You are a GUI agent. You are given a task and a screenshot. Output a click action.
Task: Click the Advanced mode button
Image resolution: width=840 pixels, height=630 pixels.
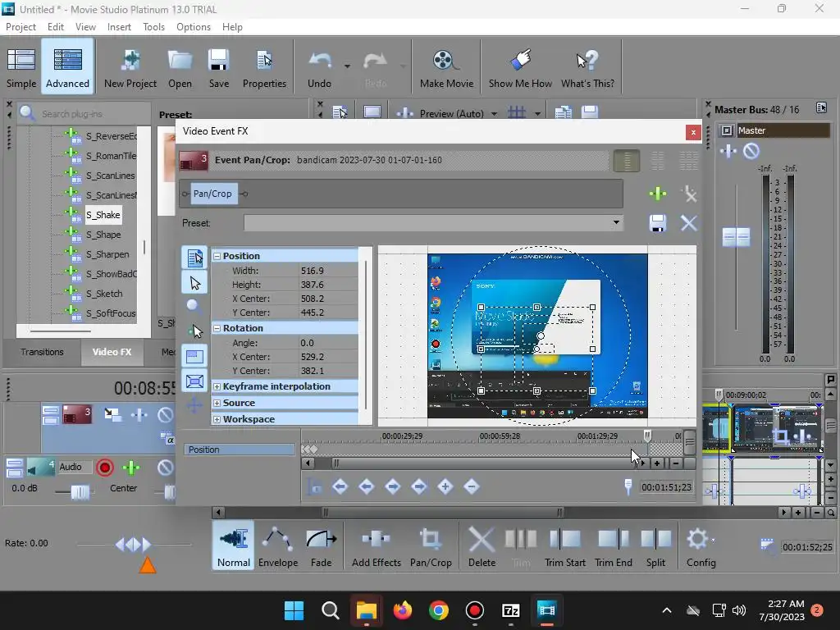pos(67,67)
